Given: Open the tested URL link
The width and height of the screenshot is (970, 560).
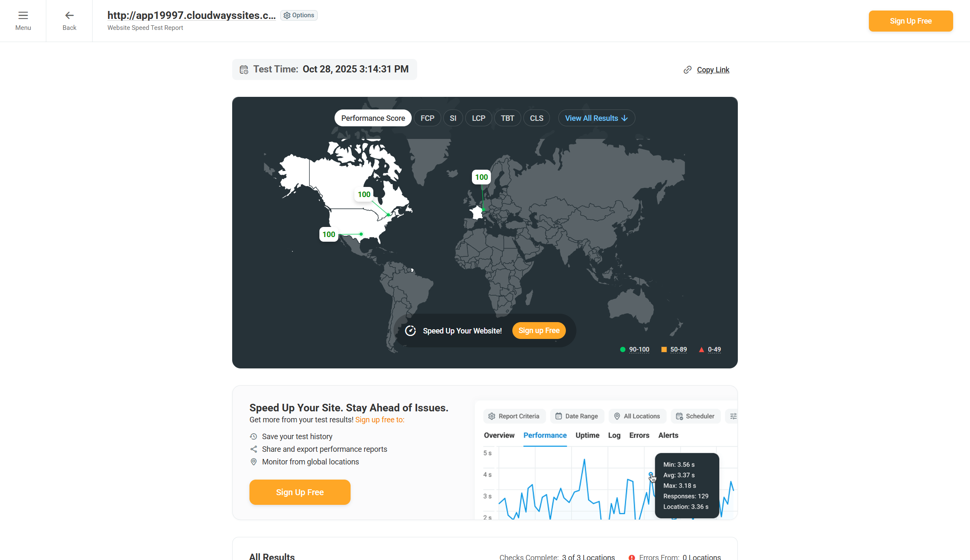Looking at the screenshot, I should pyautogui.click(x=191, y=15).
